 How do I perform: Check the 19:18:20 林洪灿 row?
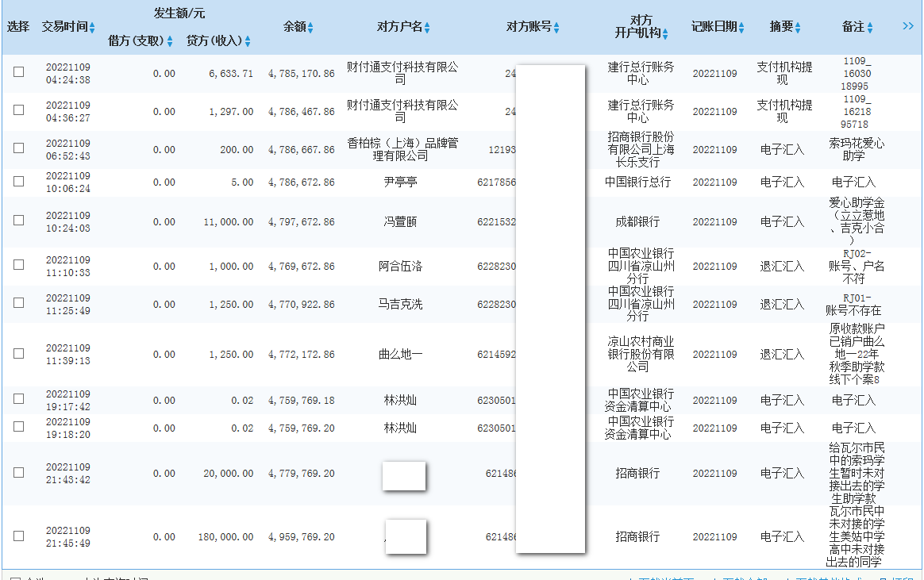coord(19,426)
